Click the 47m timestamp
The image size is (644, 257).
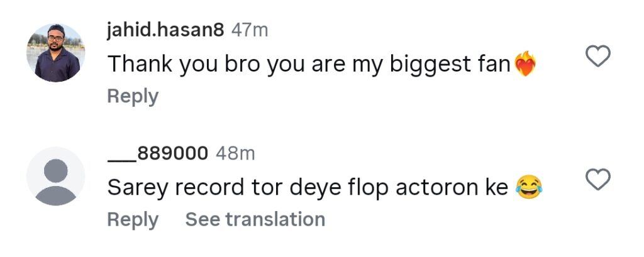[250, 30]
